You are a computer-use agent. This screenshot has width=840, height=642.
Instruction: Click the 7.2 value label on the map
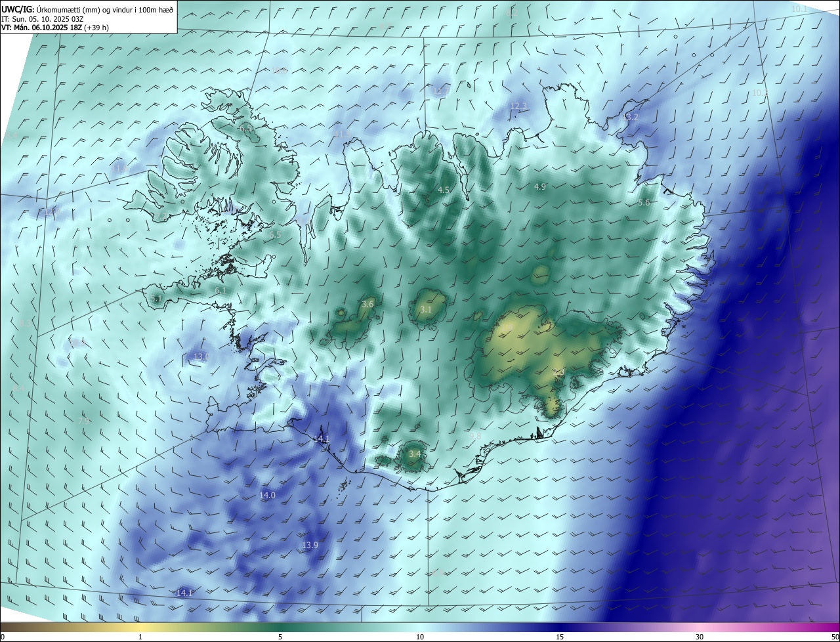pyautogui.click(x=160, y=216)
